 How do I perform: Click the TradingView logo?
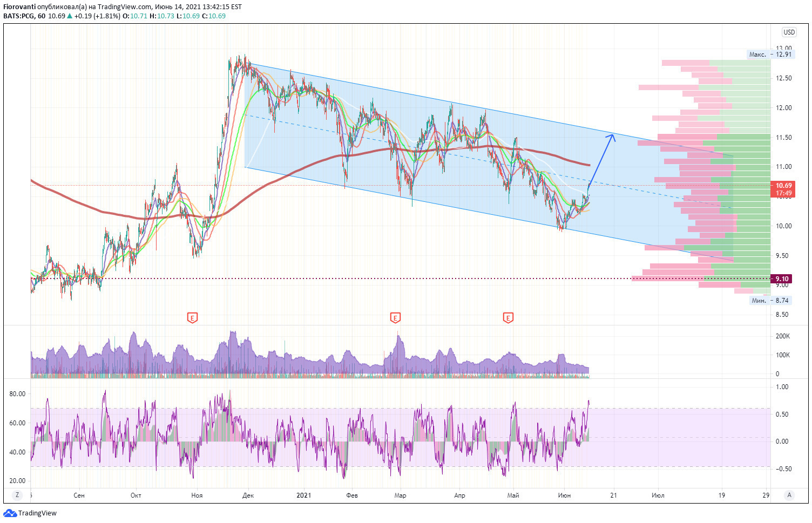point(30,513)
